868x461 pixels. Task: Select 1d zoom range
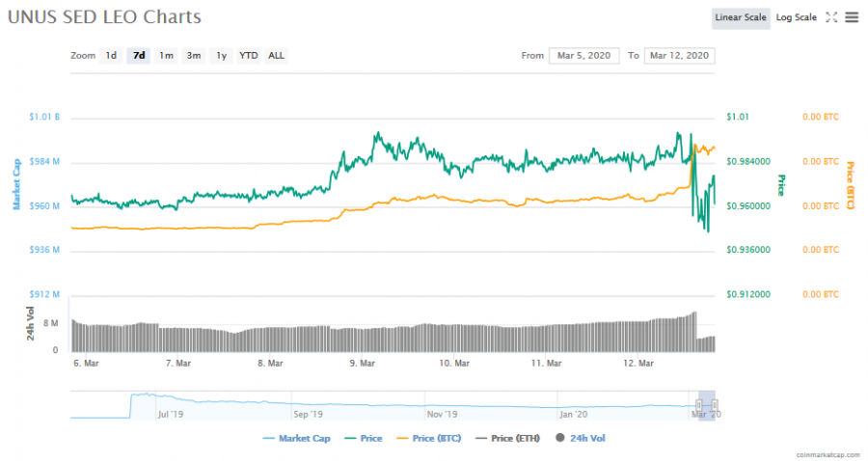[111, 55]
